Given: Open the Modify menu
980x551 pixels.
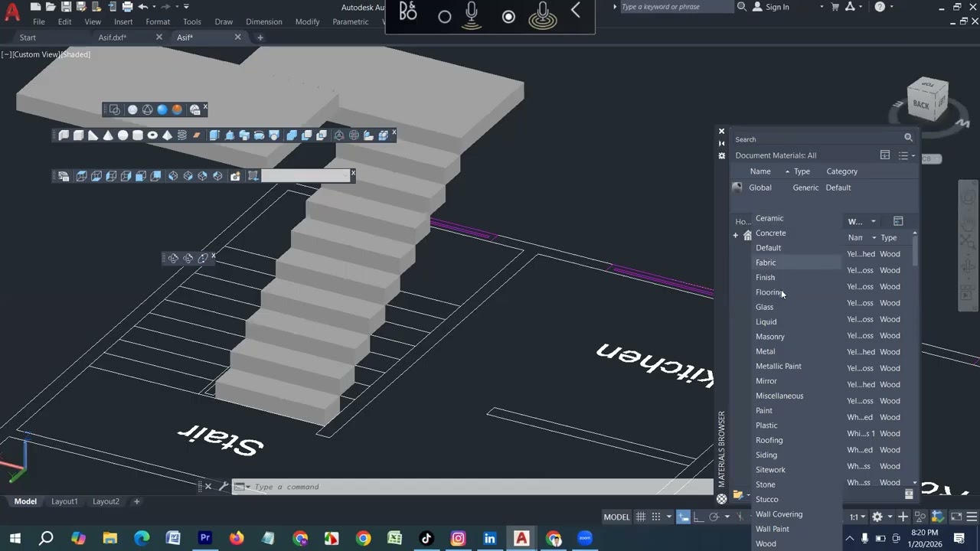Looking at the screenshot, I should coord(307,21).
